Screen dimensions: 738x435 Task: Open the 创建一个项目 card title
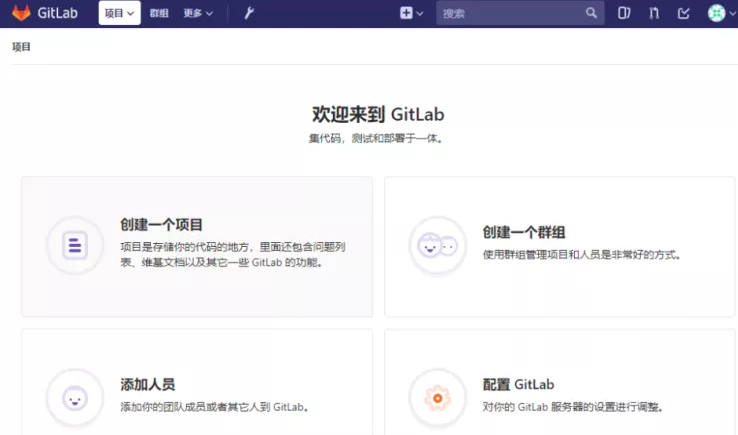(x=161, y=225)
